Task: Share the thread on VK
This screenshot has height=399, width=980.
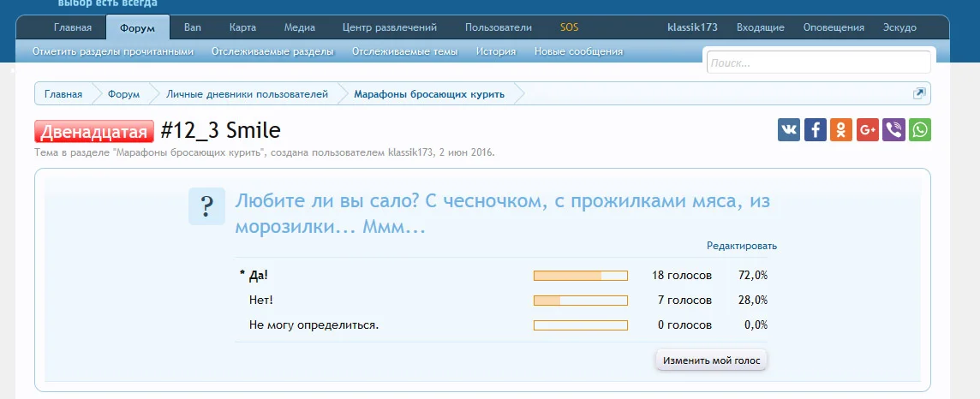Action: (789, 130)
